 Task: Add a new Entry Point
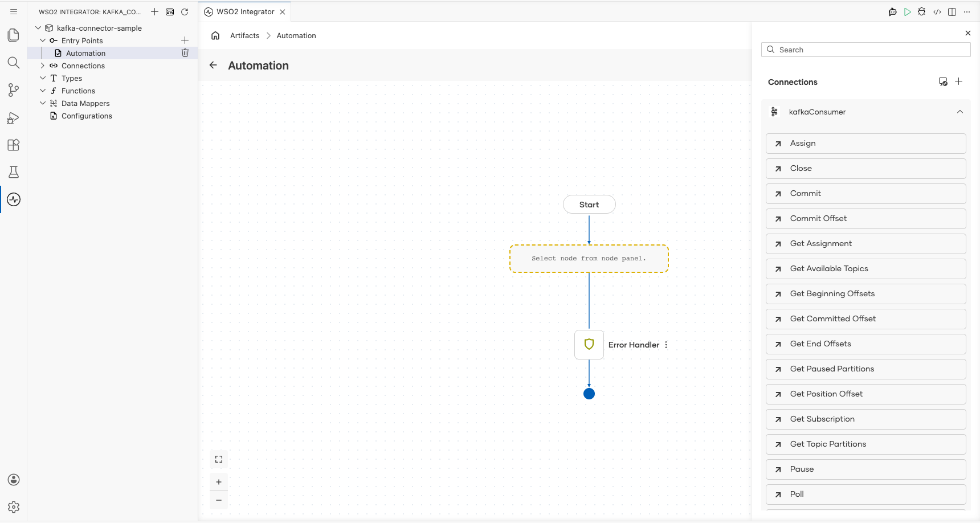pyautogui.click(x=185, y=40)
